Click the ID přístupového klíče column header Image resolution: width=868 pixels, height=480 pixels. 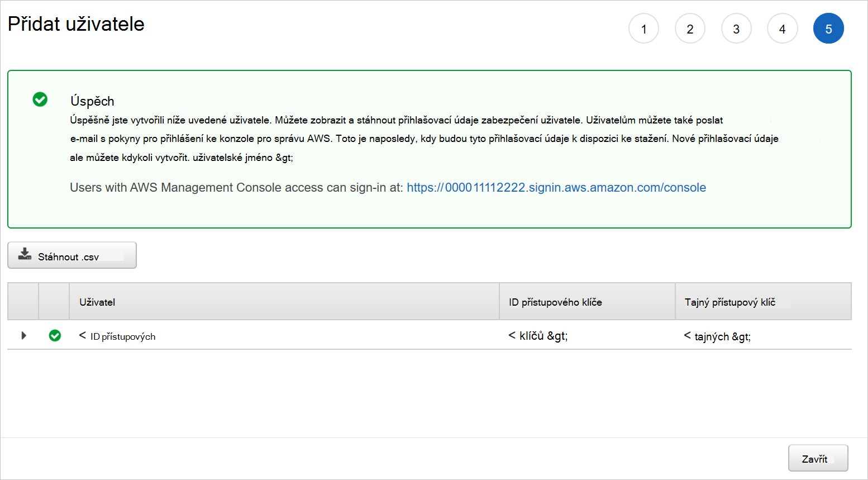tap(587, 302)
